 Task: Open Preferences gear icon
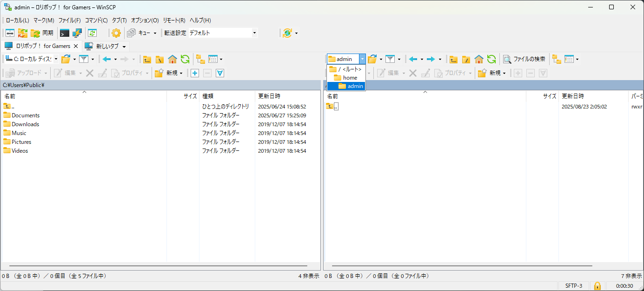tap(116, 33)
